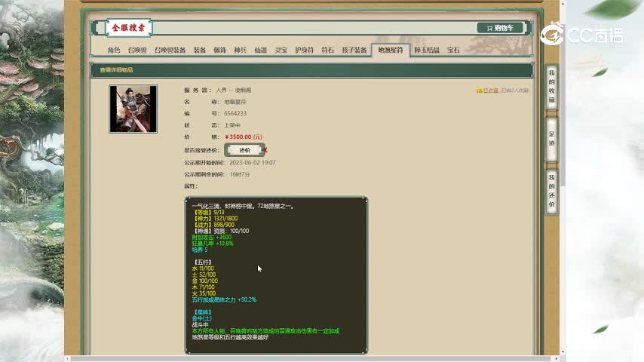
Task: Click the 【战力】898/900 line
Action: click(213, 225)
